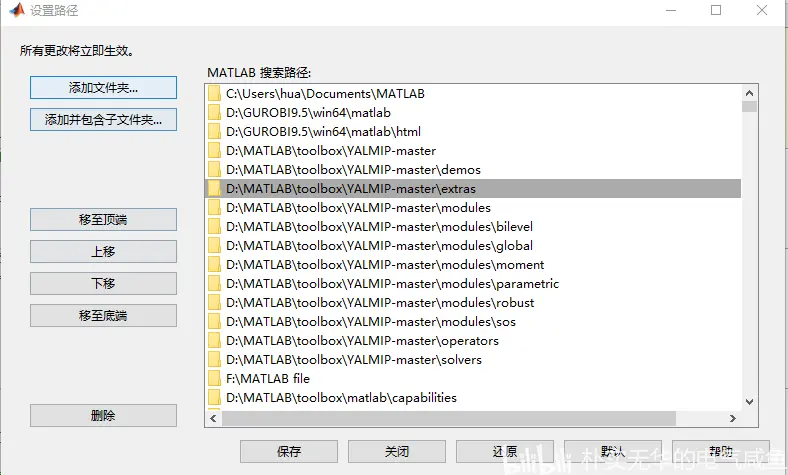Click 上移 to move path up
This screenshot has height=475, width=788.
[x=104, y=251]
